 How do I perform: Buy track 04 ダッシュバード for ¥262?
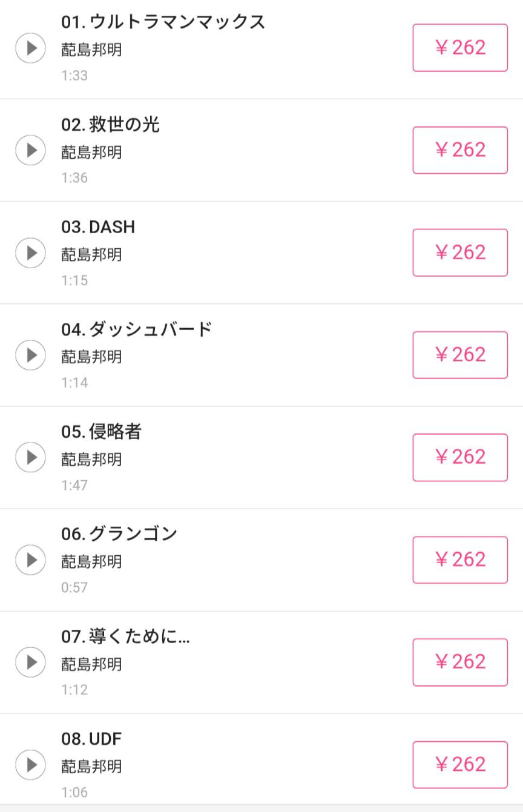click(460, 355)
